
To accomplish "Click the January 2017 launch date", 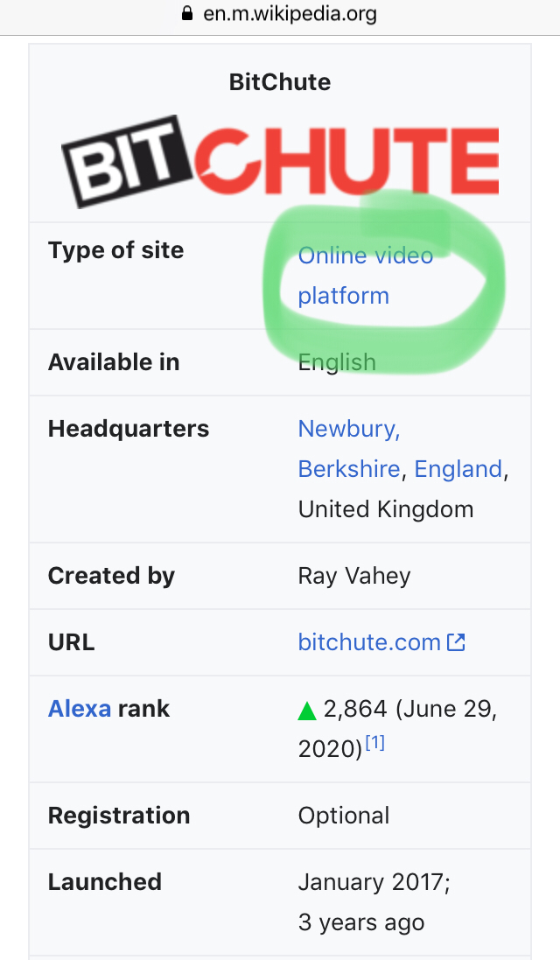I will tap(374, 882).
